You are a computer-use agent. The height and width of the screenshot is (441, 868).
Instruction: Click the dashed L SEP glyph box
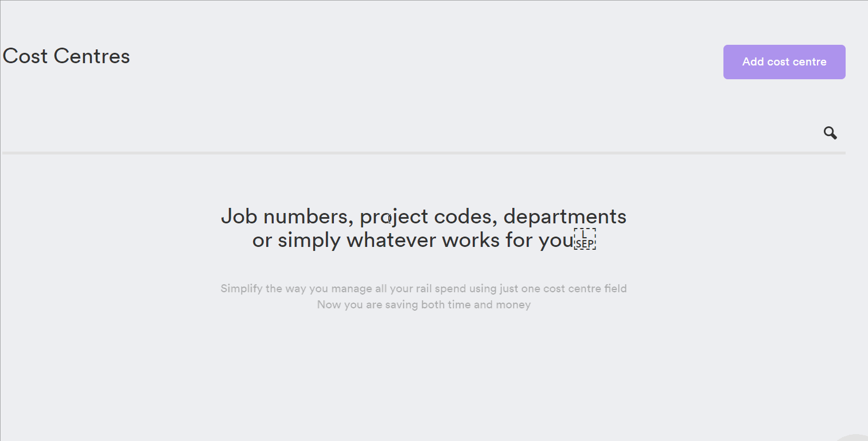(x=585, y=239)
